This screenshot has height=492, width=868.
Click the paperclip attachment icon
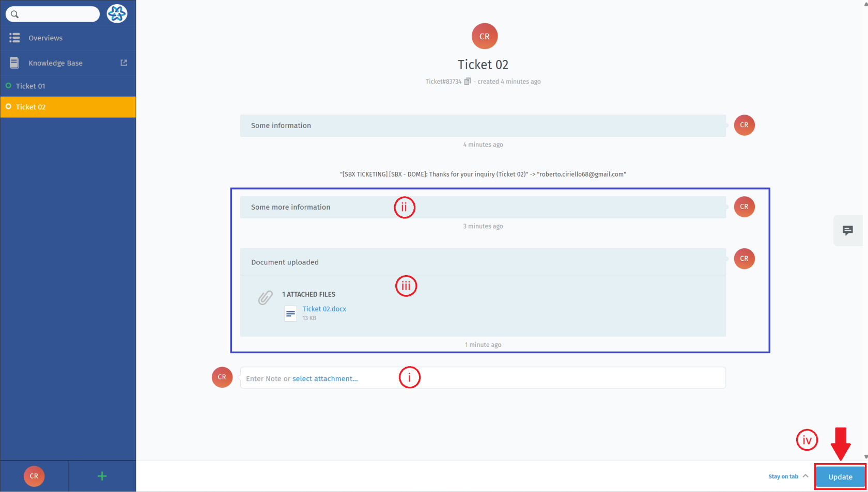(x=265, y=297)
